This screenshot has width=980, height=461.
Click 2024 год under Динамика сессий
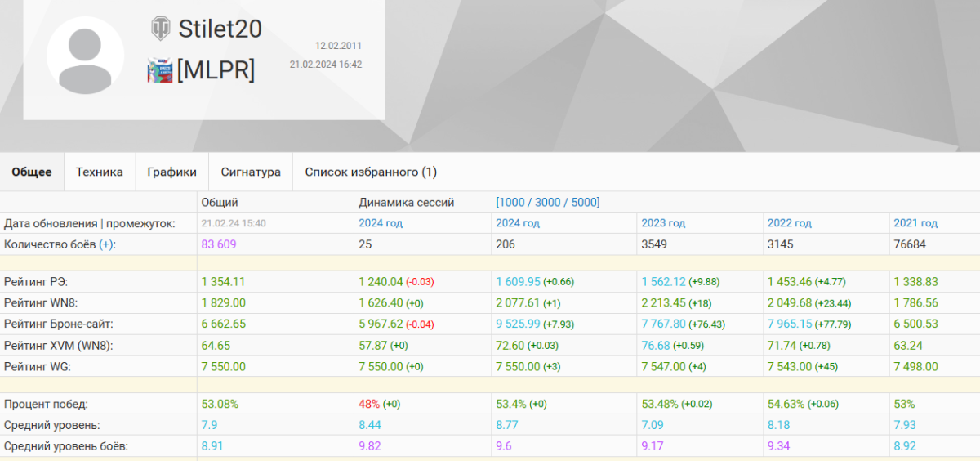(x=381, y=223)
